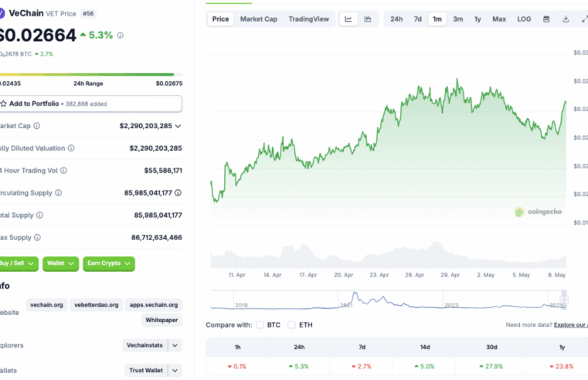Select the TradingView tab
This screenshot has width=588, height=380.
pyautogui.click(x=308, y=19)
